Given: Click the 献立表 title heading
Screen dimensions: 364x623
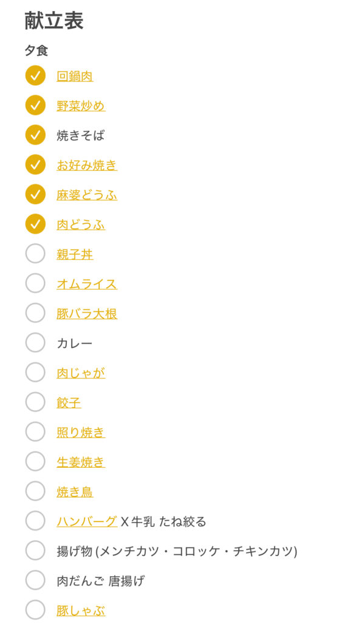Looking at the screenshot, I should (54, 21).
